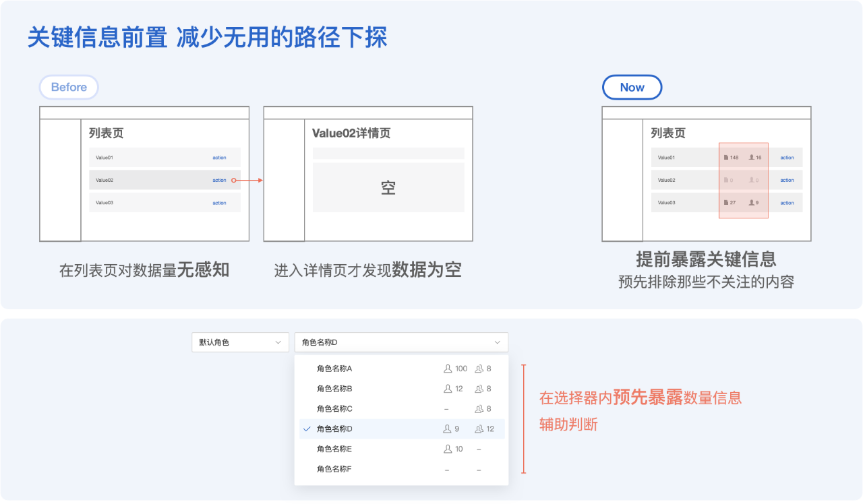Click the action link for Value02 in Before list
Viewport: 863px width, 504px height.
coord(219,180)
